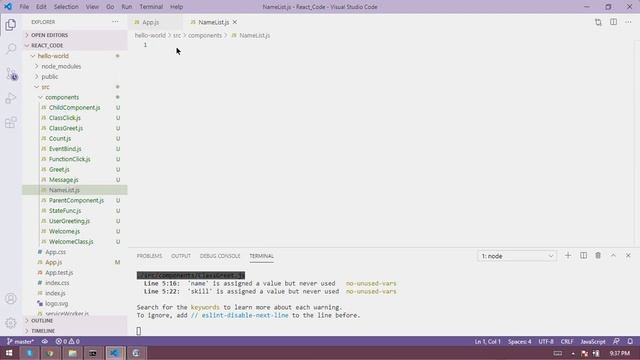Maximize the terminal panel size

[x=613, y=256]
